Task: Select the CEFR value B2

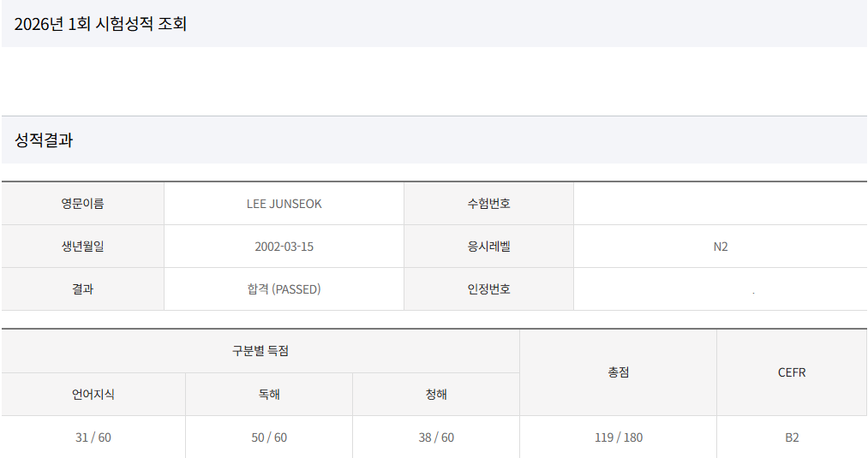Action: [792, 437]
